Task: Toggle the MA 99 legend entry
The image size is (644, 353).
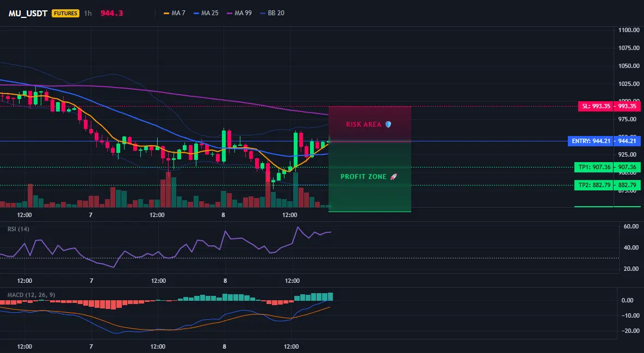Action: pos(239,13)
